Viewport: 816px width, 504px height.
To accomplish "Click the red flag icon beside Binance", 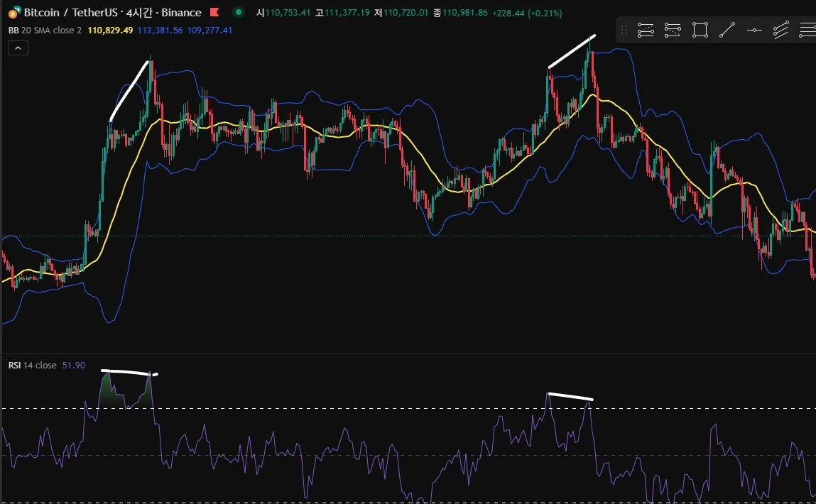I will (214, 12).
